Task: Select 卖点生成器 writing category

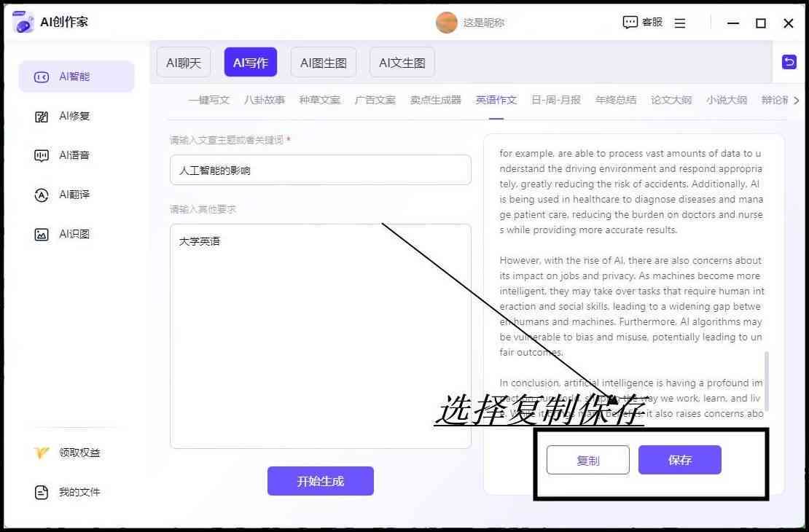Action: point(435,100)
